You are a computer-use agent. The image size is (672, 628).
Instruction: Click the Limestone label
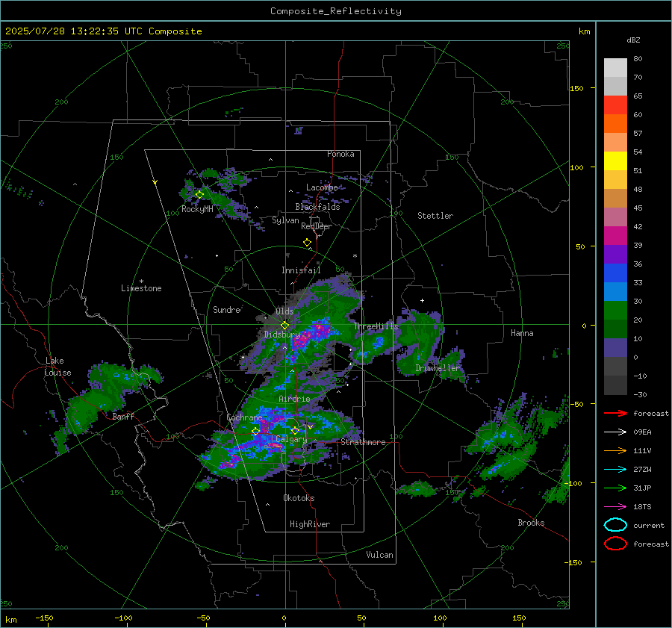pyautogui.click(x=141, y=288)
